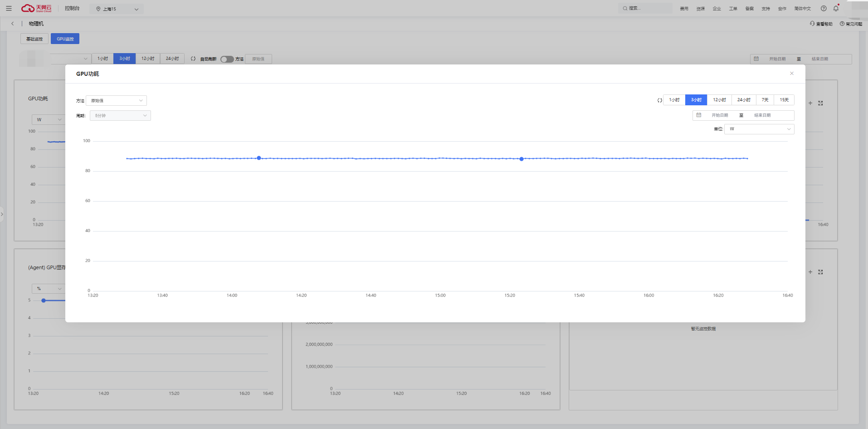
Task: Select 15天 range in dialog
Action: pos(784,100)
